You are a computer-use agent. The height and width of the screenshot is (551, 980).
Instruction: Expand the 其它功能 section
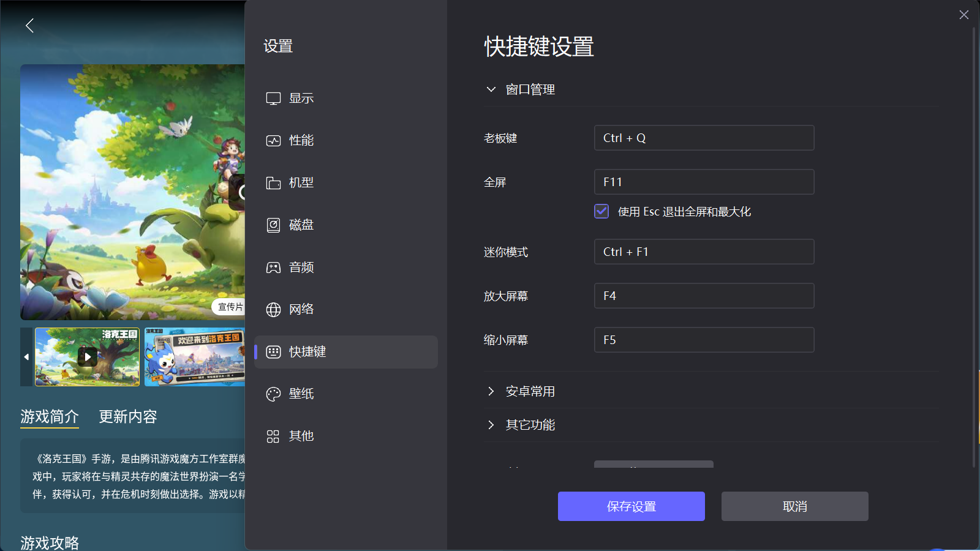(x=491, y=425)
